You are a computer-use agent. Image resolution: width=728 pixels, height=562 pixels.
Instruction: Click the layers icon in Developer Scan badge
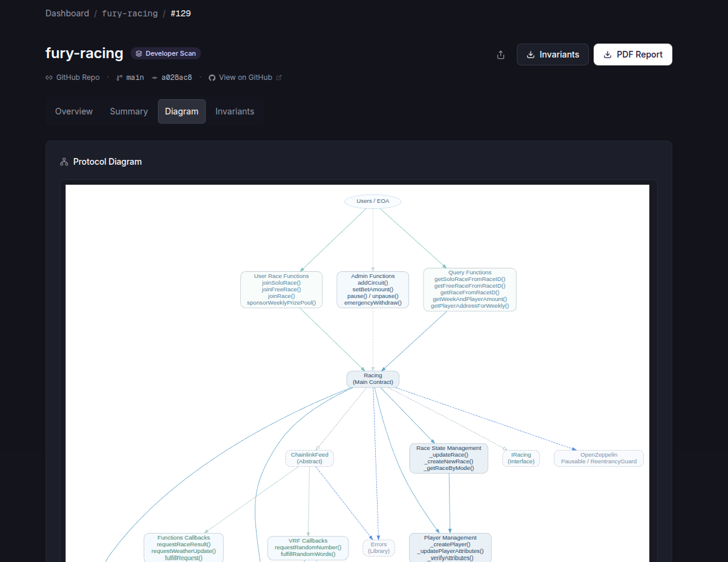tap(139, 53)
